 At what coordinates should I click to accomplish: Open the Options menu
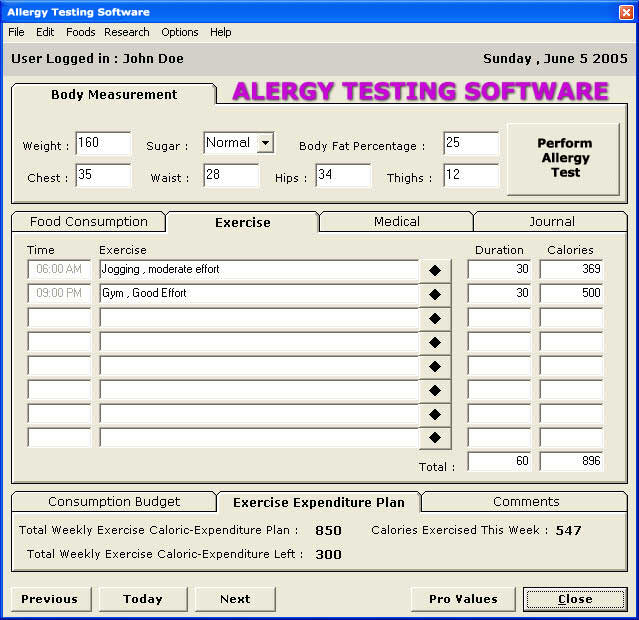point(180,32)
